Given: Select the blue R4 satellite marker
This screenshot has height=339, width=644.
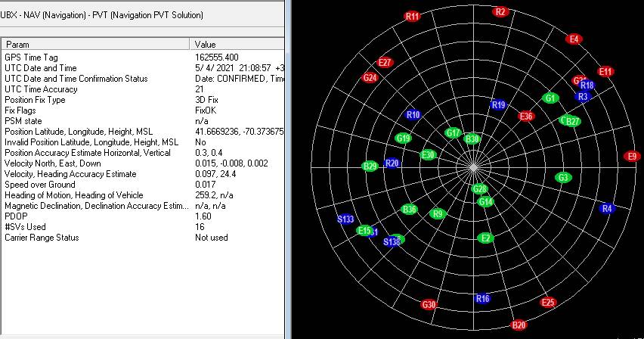Looking at the screenshot, I should coord(607,209).
